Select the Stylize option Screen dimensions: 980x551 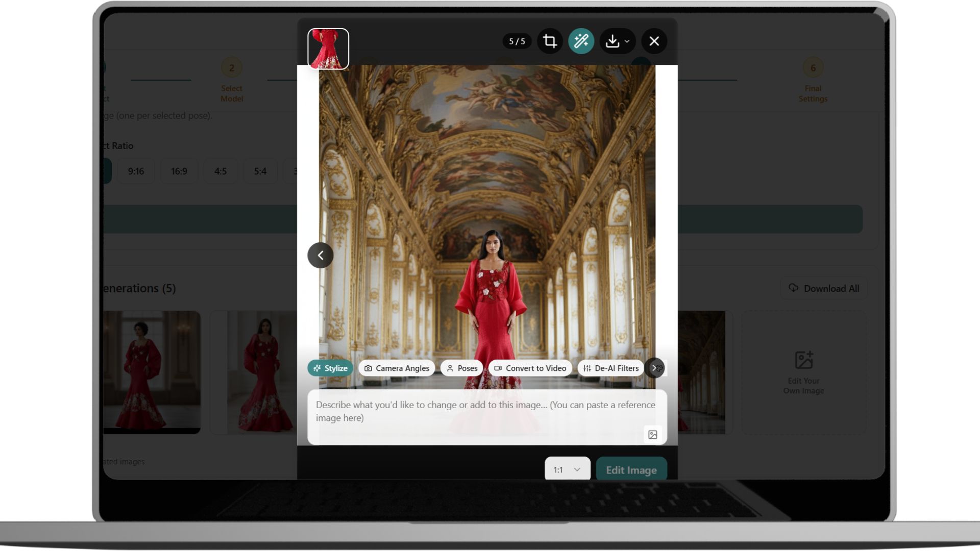point(330,368)
